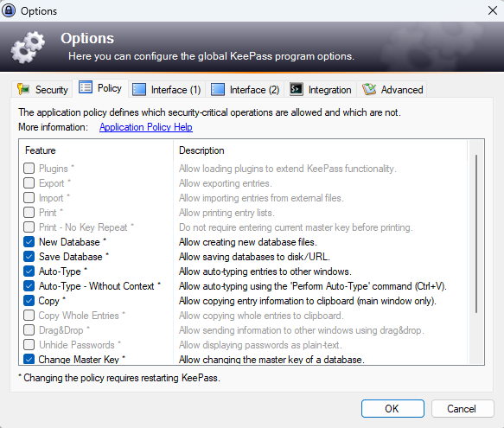Tick the Drag&Drop checkbox
504x428 pixels.
[x=29, y=330]
